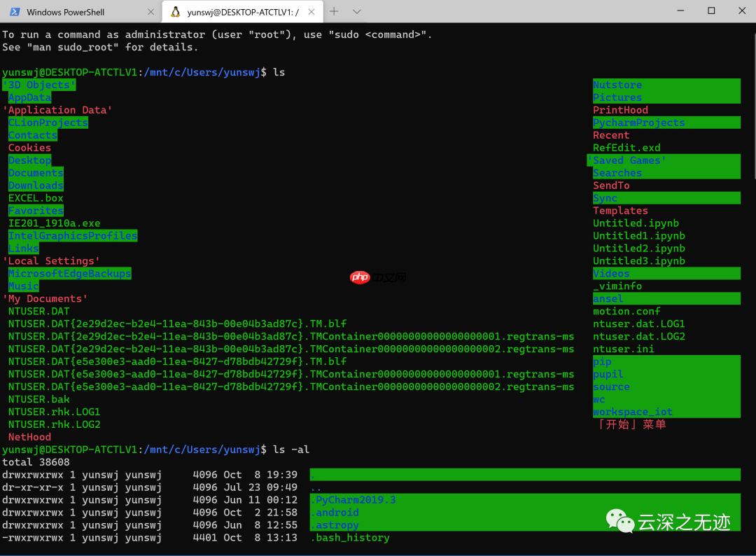The image size is (756, 556).
Task: Click the green WeChat logo watermark
Action: (619, 521)
